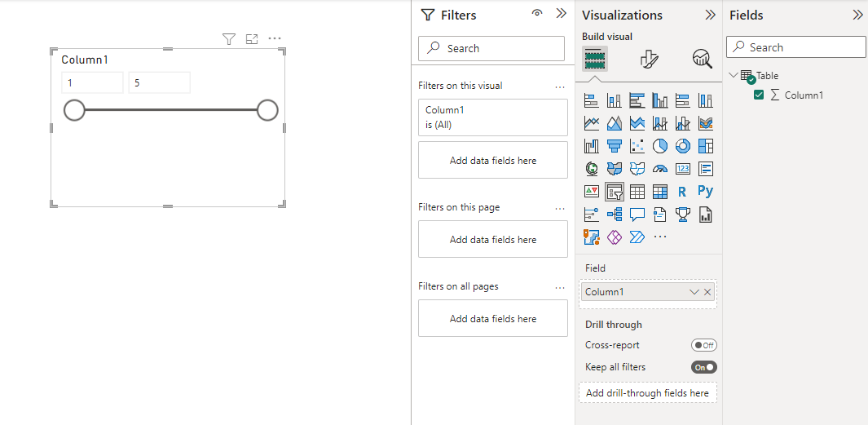Choose the Scatter chart visual
This screenshot has height=425, width=868.
pyautogui.click(x=637, y=146)
